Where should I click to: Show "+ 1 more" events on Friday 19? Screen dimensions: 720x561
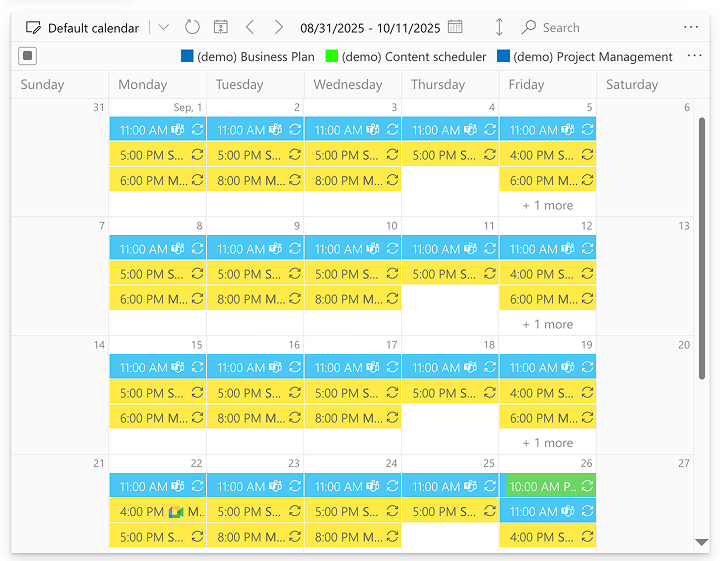pos(548,443)
